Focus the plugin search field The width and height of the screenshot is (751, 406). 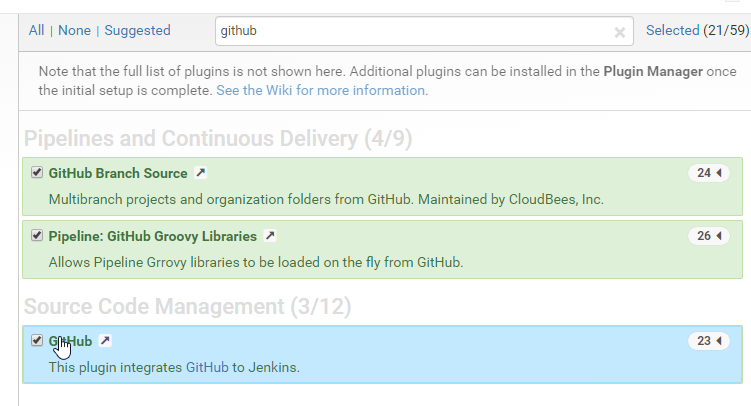(x=414, y=31)
